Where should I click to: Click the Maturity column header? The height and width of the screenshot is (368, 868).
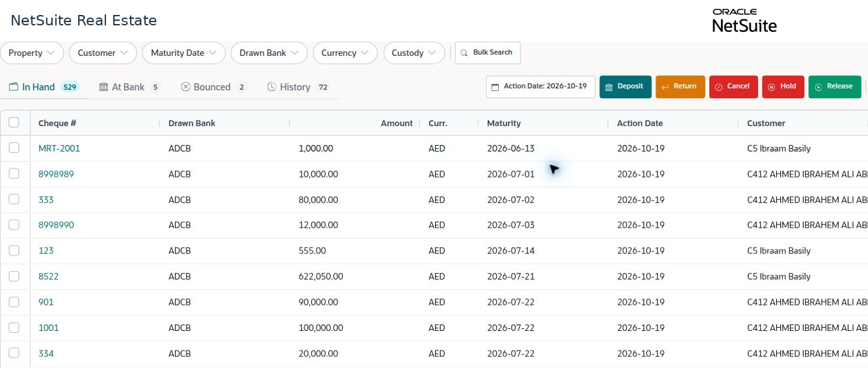click(504, 123)
